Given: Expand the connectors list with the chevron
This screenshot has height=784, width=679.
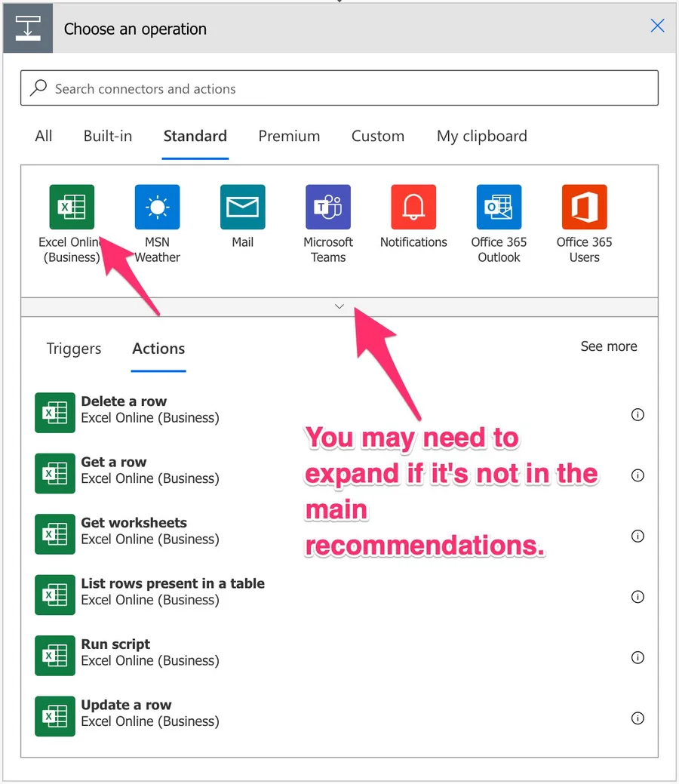Looking at the screenshot, I should click(x=339, y=306).
